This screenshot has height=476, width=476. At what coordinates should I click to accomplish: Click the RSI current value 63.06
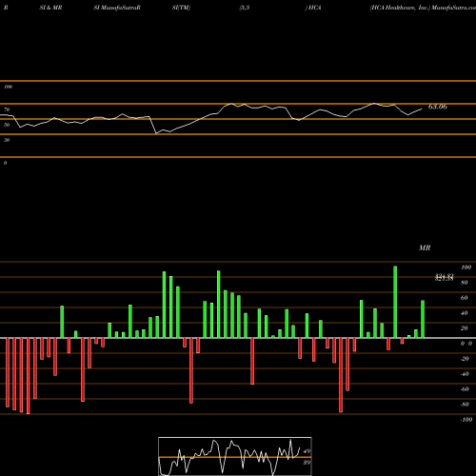tap(438, 107)
